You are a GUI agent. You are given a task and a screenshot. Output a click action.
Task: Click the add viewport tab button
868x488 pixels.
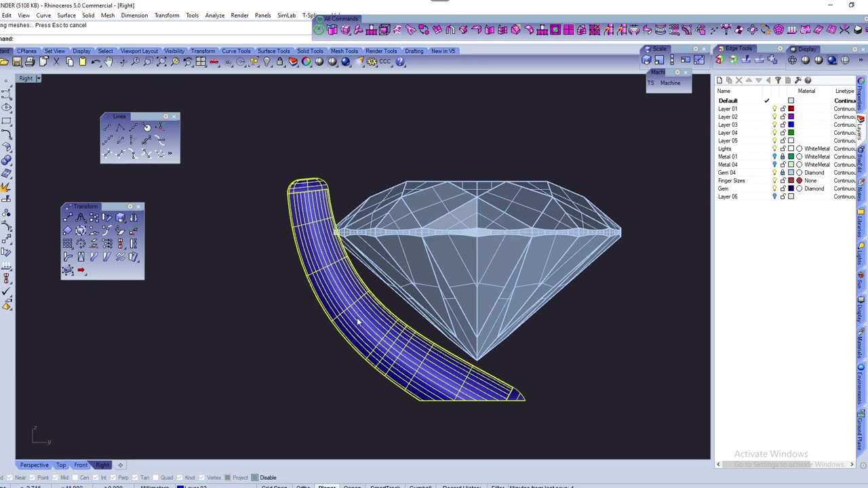pyautogui.click(x=120, y=465)
